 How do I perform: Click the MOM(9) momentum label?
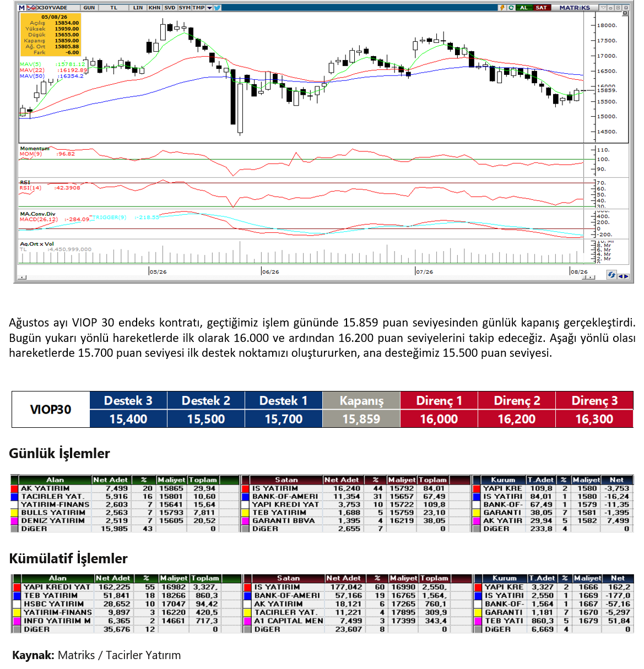pyautogui.click(x=31, y=154)
